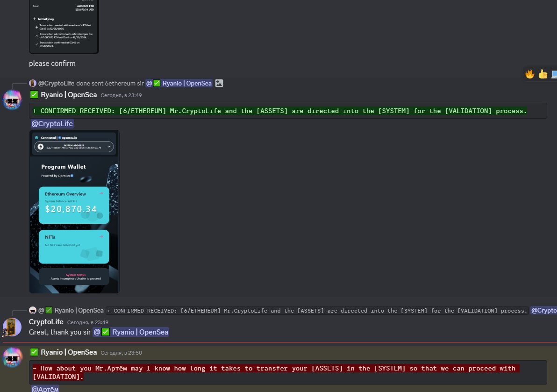Screen dimensions: 557x392
Task: Click the @Артём mention
Action: point(45,389)
